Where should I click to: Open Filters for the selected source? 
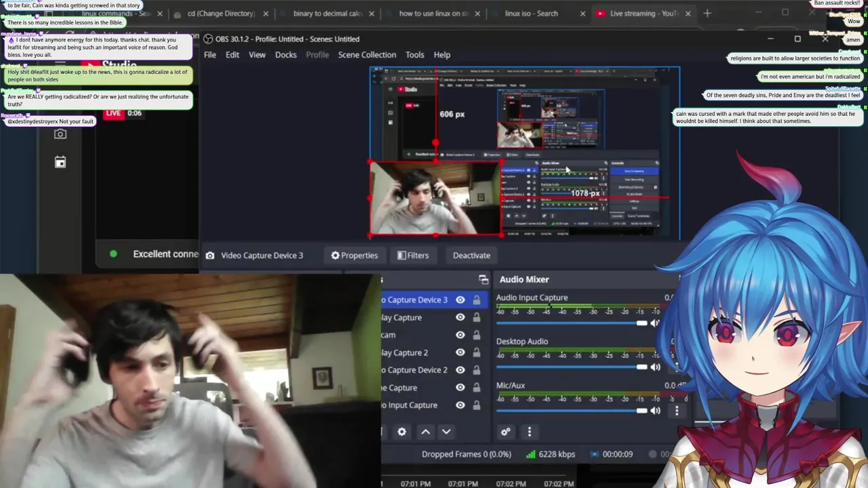coord(413,256)
